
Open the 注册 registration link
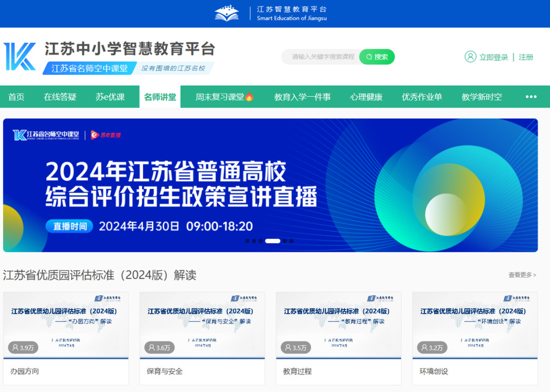(526, 57)
